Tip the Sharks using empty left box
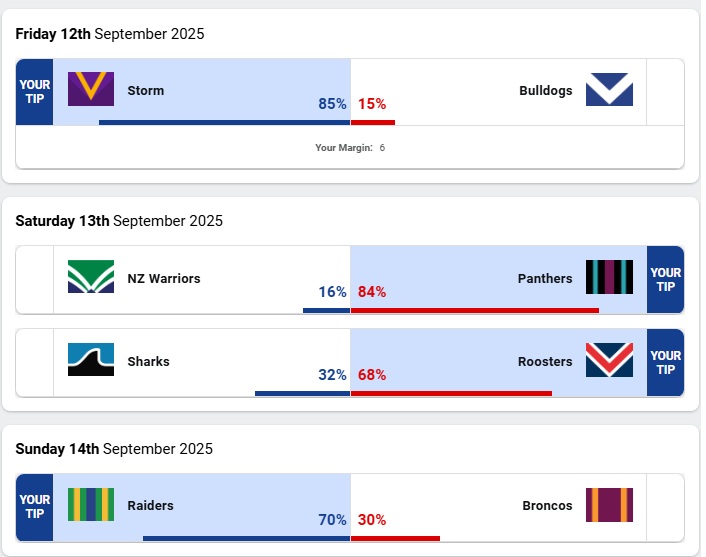The image size is (706, 557). (x=34, y=362)
